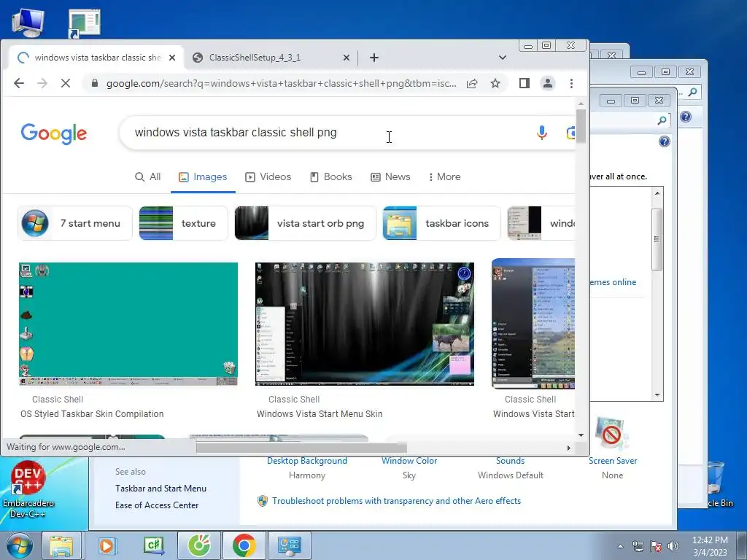Click the Screen Saver icon
This screenshot has width=747, height=560.
[x=612, y=433]
